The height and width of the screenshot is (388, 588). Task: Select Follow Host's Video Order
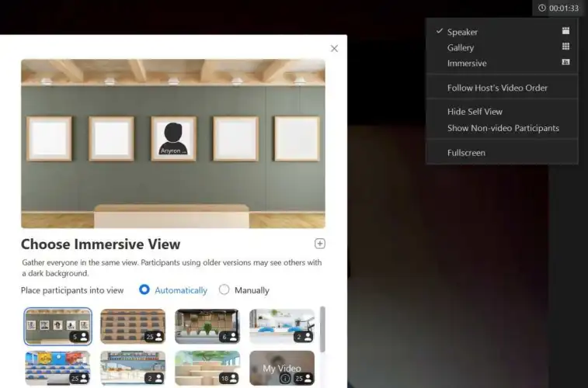click(x=497, y=88)
